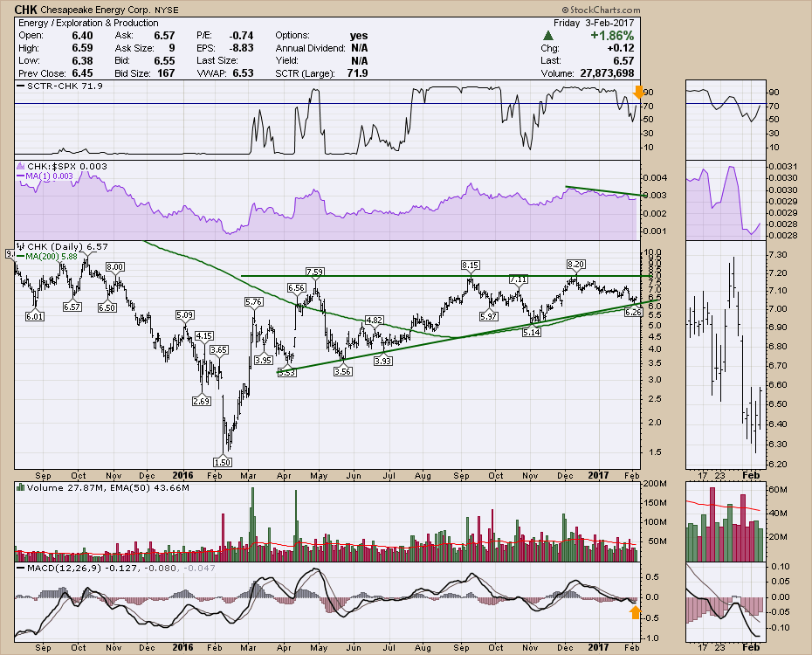The height and width of the screenshot is (655, 812).
Task: Click the 8.20 peak price label
Action: pyautogui.click(x=575, y=264)
